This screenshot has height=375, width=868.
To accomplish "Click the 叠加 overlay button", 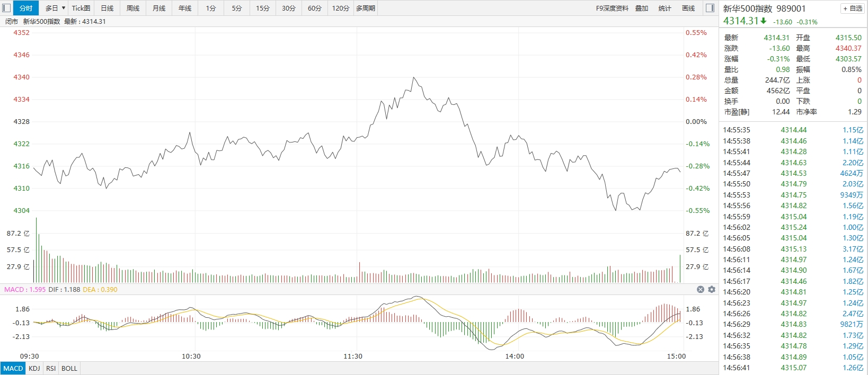I will 642,8.
